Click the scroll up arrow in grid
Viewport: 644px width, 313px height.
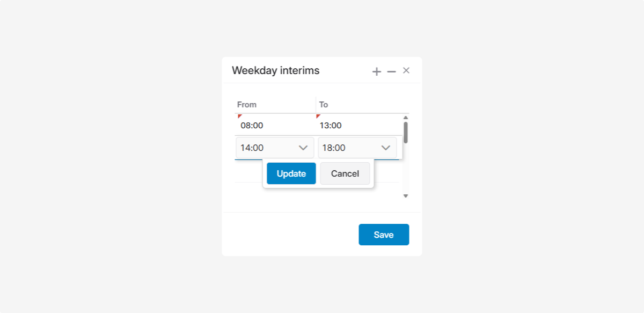(x=406, y=117)
